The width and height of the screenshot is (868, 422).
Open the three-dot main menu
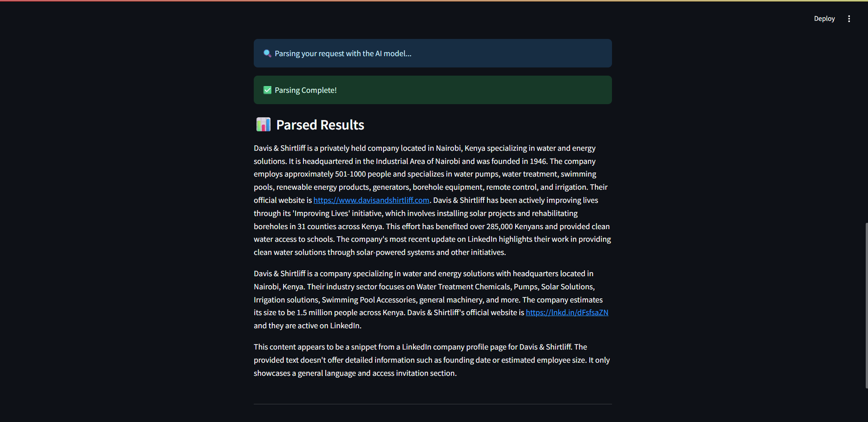849,19
